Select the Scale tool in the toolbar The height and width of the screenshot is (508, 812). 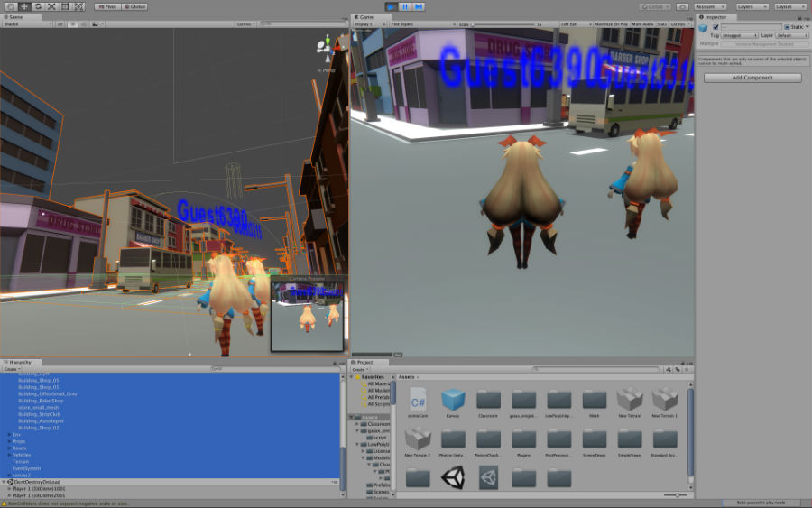51,6
